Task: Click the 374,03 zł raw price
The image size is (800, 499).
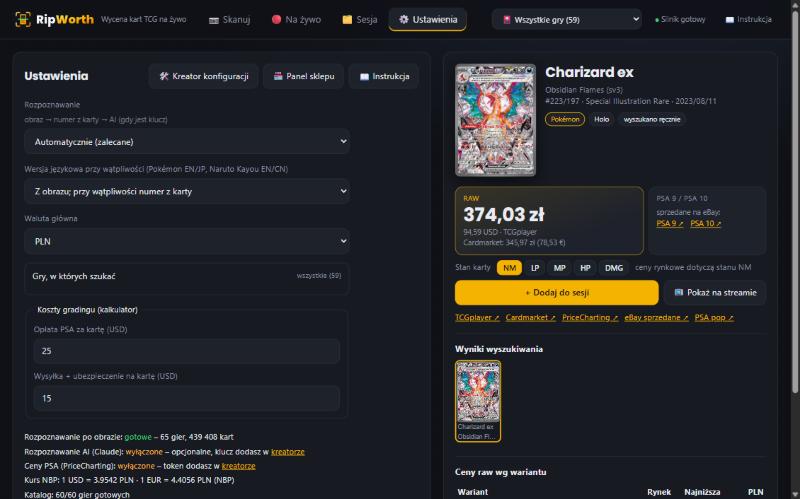Action: [x=504, y=214]
